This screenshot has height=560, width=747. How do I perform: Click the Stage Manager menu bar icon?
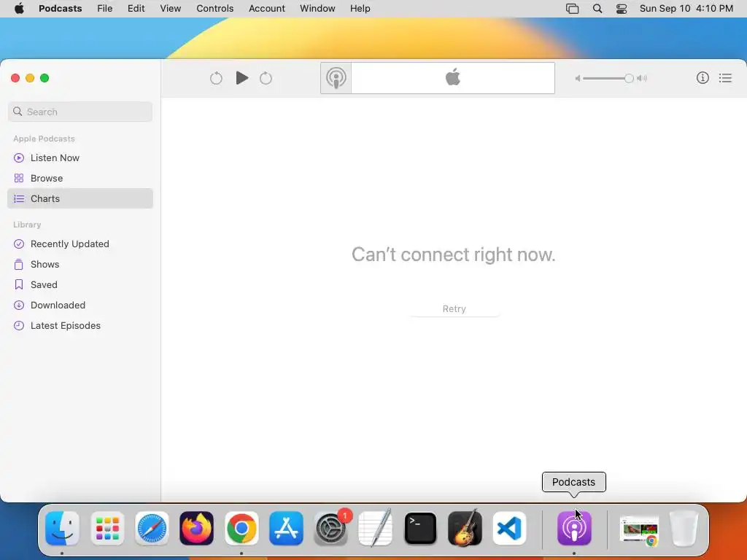click(x=572, y=9)
